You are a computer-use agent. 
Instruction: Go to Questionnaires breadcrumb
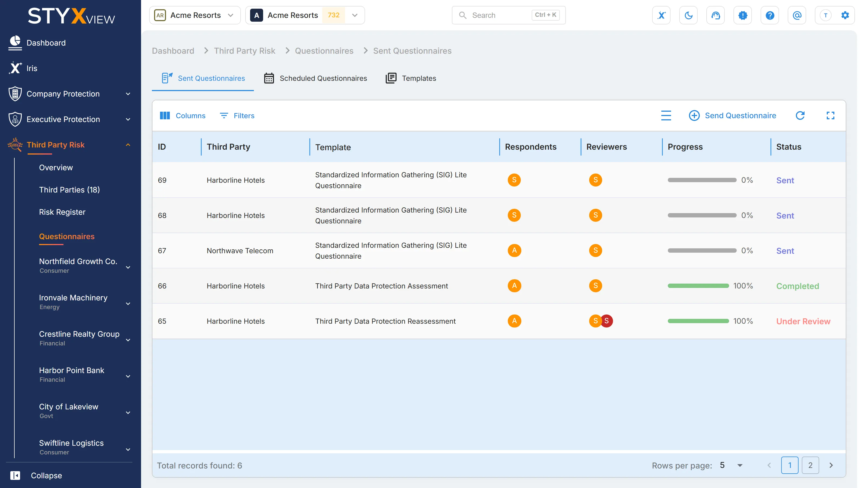tap(324, 51)
